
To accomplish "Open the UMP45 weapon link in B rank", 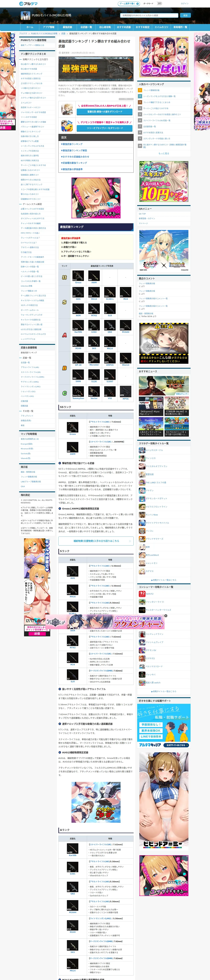I will 110,365.
